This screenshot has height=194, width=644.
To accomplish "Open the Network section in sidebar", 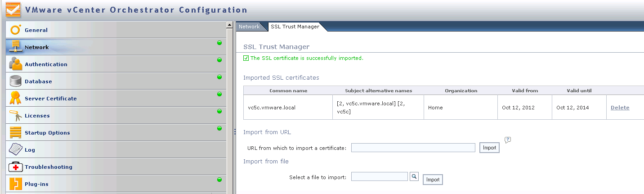I will tap(37, 47).
